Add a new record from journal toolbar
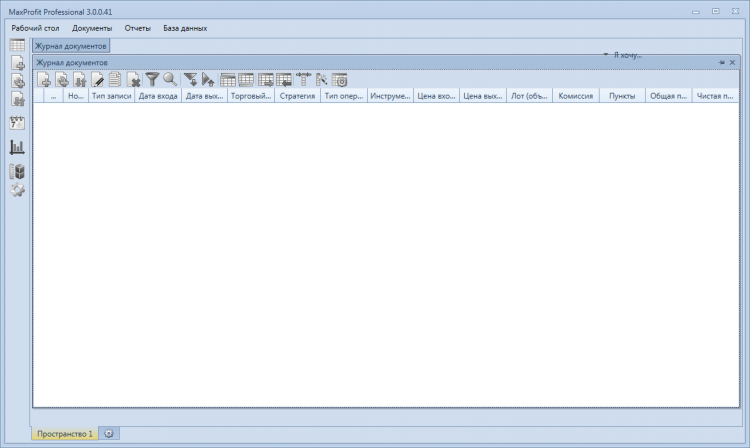 [44, 80]
